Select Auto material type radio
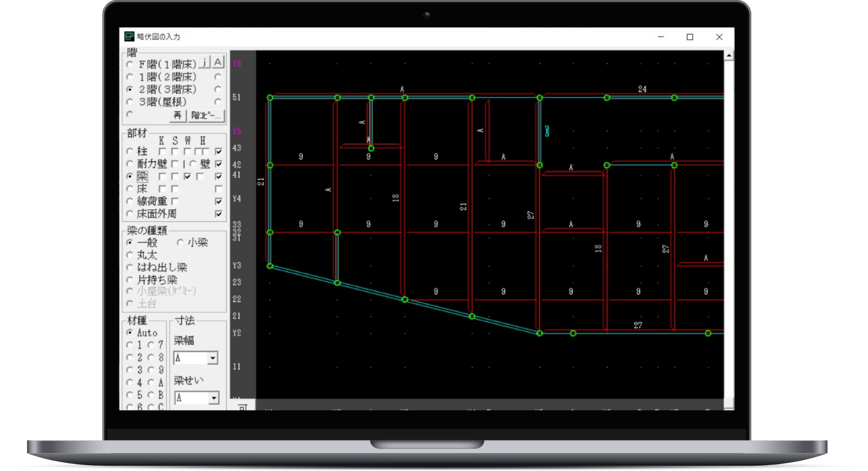Image resolution: width=868 pixels, height=471 pixels. (x=129, y=332)
